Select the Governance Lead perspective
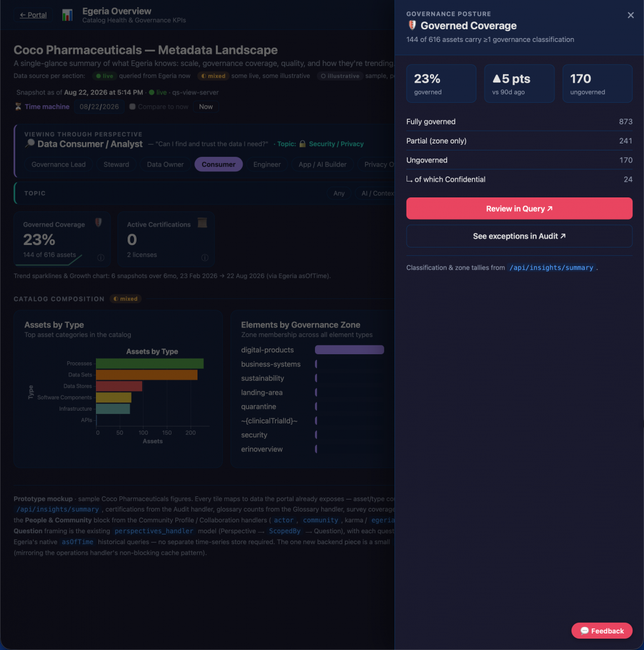The width and height of the screenshot is (644, 650). pyautogui.click(x=58, y=164)
